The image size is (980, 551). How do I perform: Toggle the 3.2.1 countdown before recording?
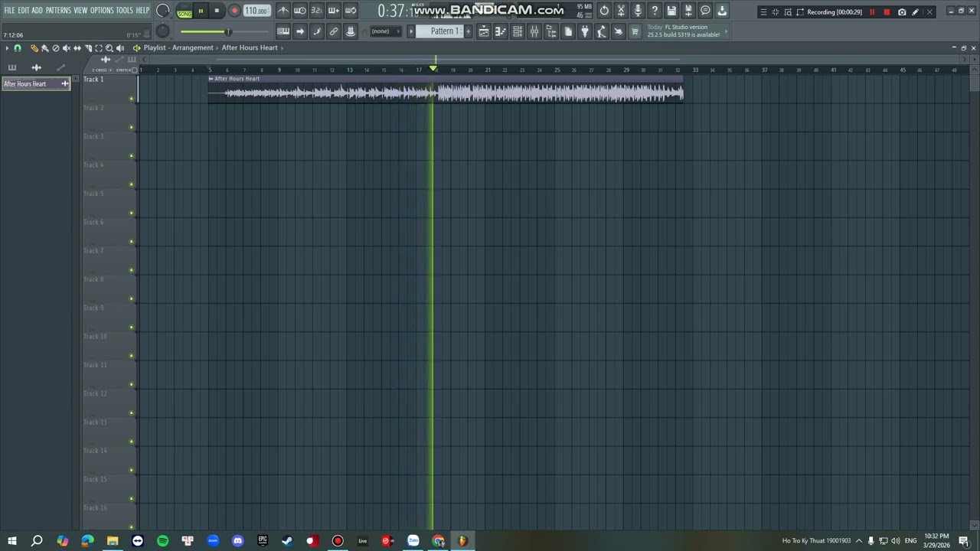pos(316,11)
